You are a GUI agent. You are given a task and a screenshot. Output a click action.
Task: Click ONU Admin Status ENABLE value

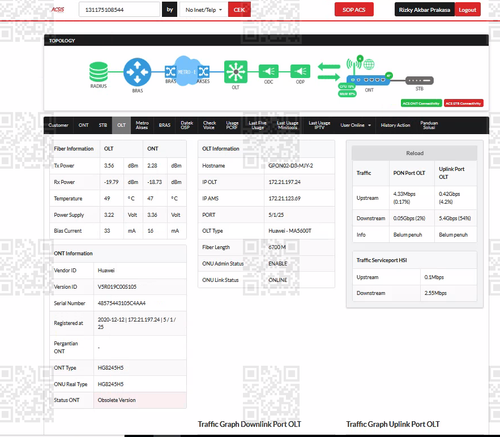[x=278, y=263]
